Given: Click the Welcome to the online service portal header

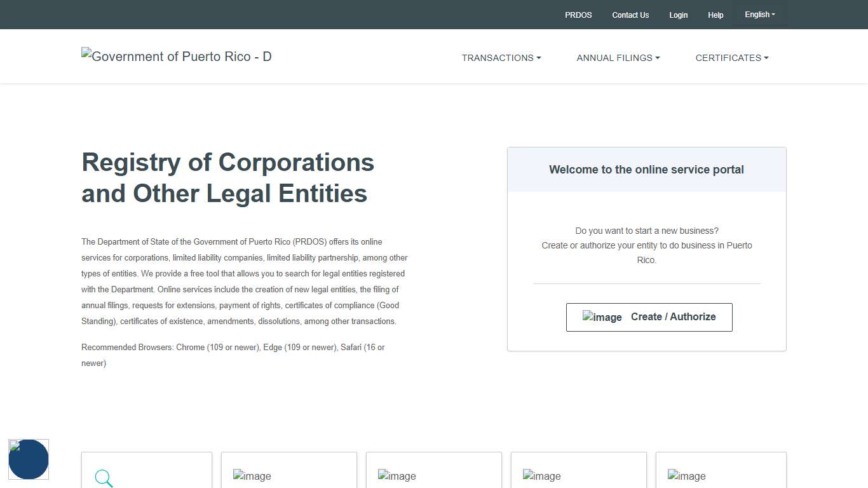Looking at the screenshot, I should 646,170.
